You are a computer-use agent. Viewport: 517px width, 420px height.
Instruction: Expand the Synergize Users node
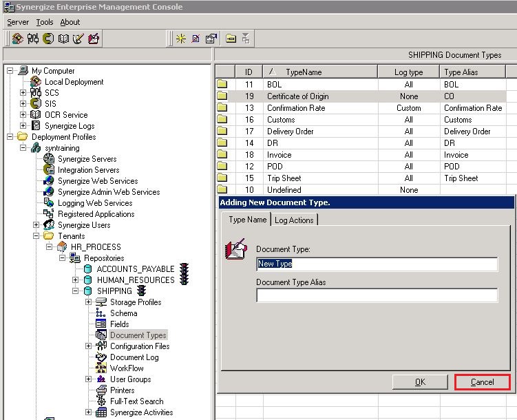coord(36,225)
